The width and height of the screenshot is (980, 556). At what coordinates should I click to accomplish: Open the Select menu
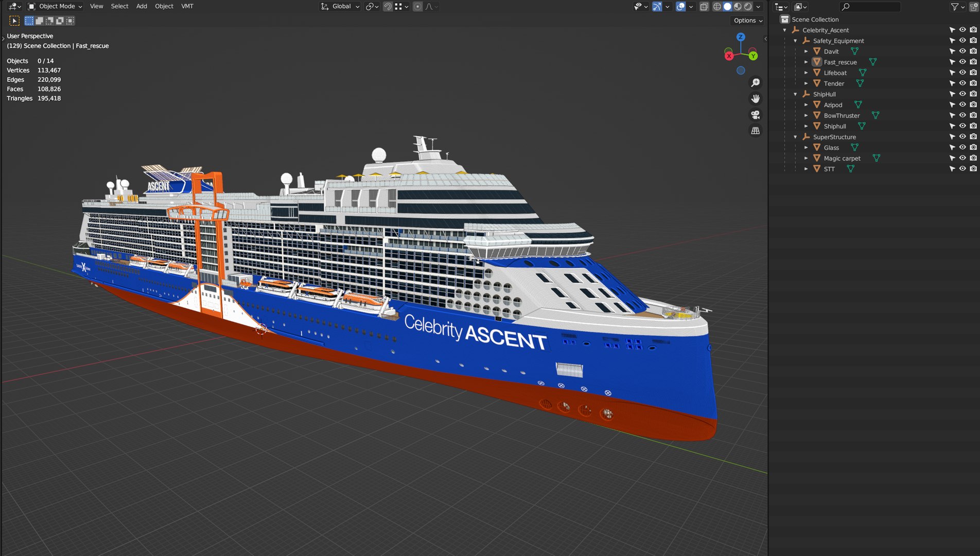click(119, 6)
